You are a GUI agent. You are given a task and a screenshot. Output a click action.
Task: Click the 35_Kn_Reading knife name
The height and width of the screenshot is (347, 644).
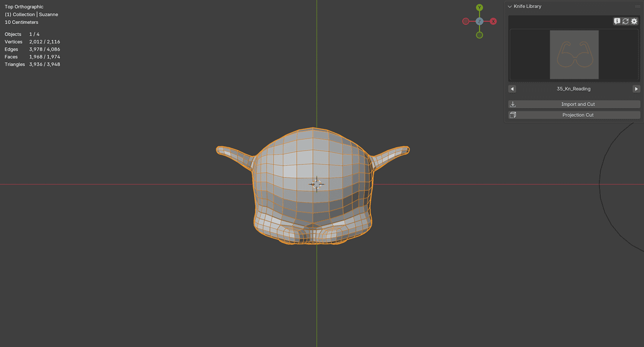click(x=574, y=89)
